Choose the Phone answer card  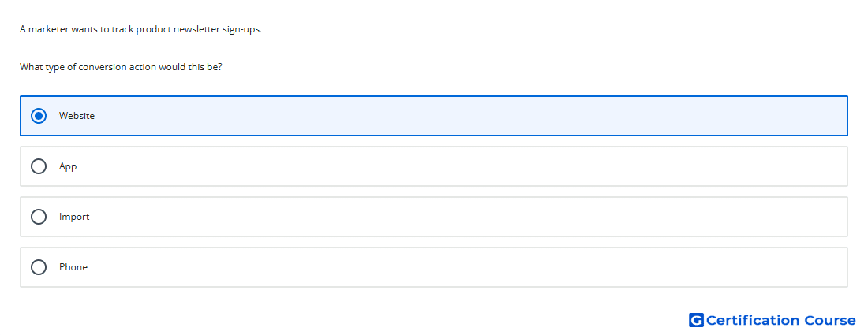(434, 267)
